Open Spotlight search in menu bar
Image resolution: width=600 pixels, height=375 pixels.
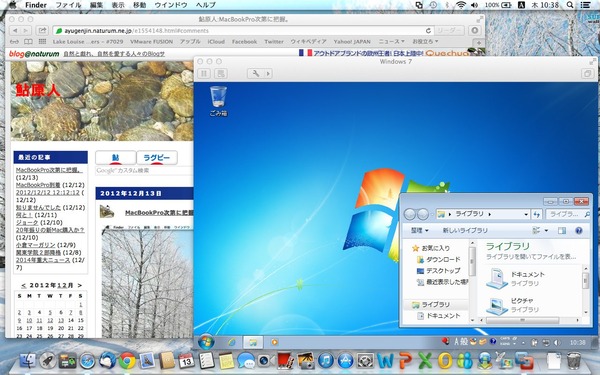point(570,5)
